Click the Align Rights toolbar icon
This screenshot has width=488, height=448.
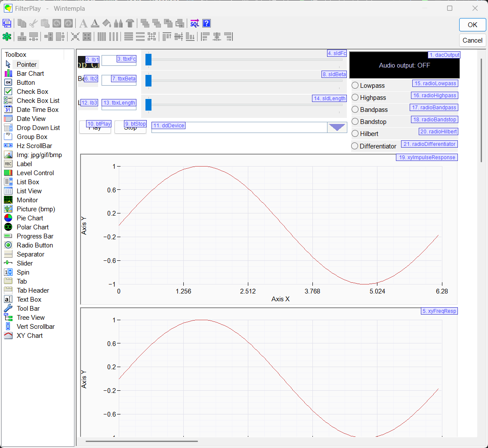(x=229, y=37)
